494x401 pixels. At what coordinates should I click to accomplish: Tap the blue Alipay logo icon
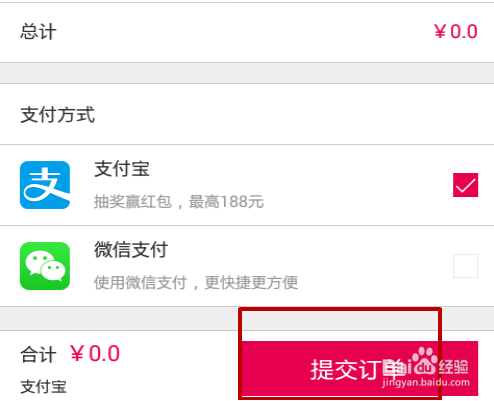[45, 185]
